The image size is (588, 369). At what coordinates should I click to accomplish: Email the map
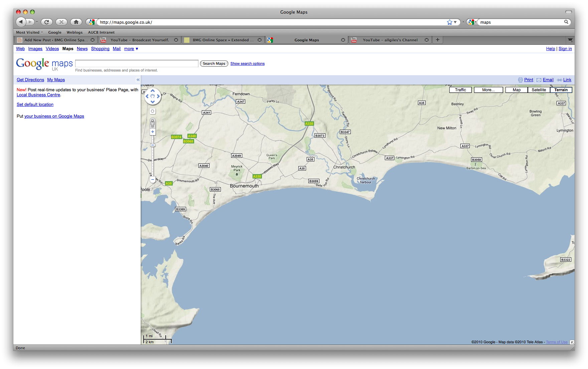coord(545,80)
